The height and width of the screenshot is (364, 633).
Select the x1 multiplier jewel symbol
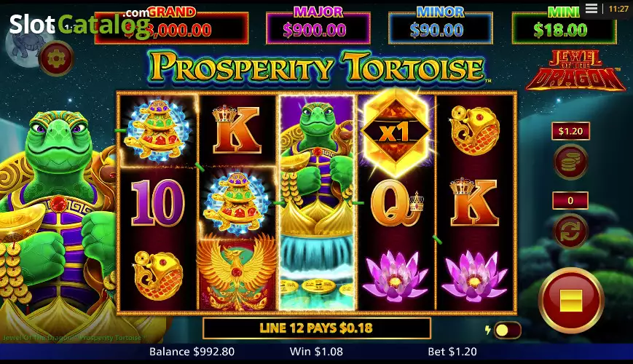(x=396, y=132)
